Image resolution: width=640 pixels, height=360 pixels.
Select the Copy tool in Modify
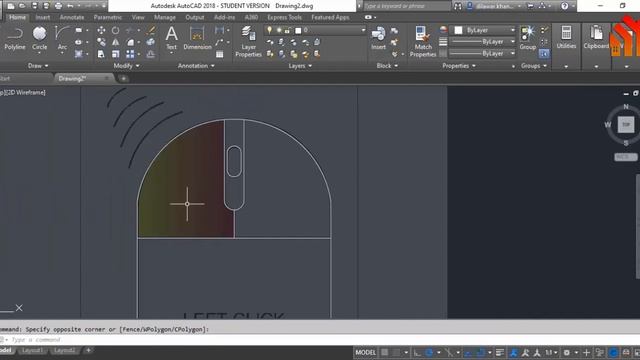[x=101, y=42]
